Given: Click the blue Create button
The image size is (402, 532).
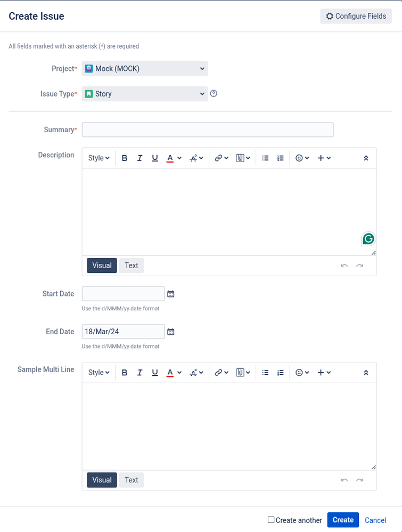Looking at the screenshot, I should [343, 520].
